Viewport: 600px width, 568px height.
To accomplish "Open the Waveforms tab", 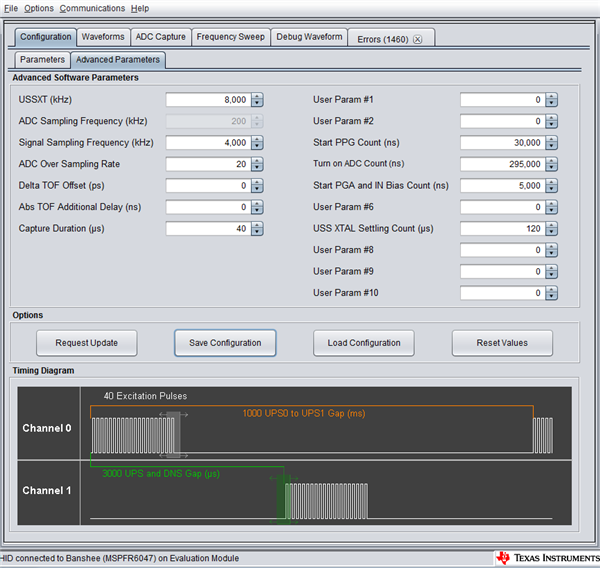I will pyautogui.click(x=103, y=37).
